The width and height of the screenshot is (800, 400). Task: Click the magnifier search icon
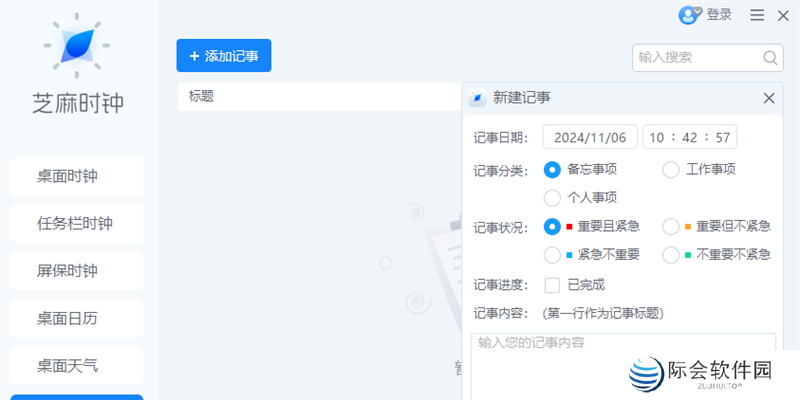coord(770,58)
